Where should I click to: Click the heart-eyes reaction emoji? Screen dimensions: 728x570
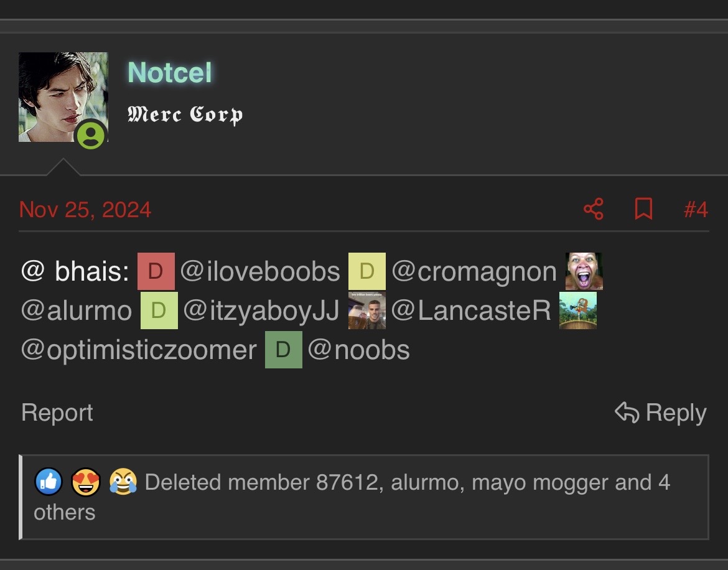click(86, 482)
